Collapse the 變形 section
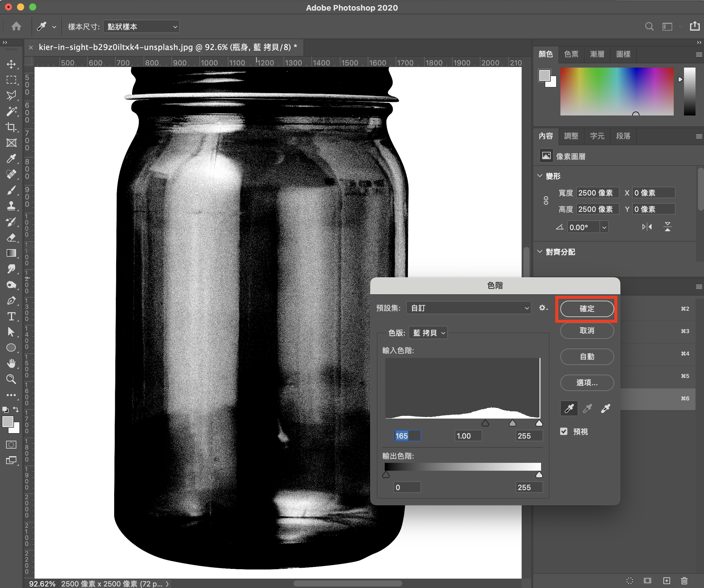This screenshot has width=704, height=588. (x=540, y=176)
